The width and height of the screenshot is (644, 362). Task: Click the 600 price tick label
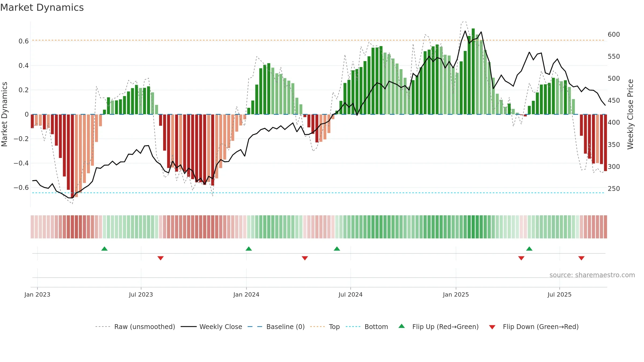[x=614, y=35]
